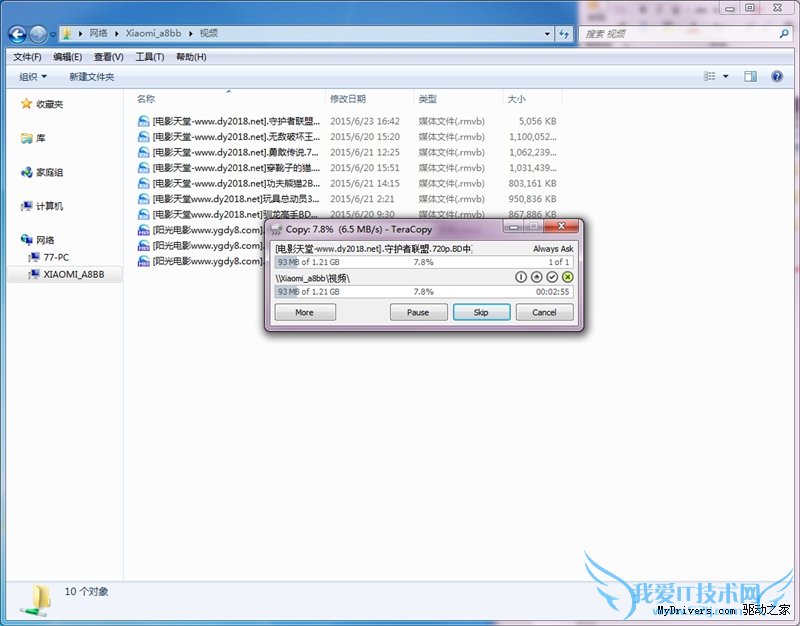800x626 pixels.
Task: Click the first 阳光电影 file icon
Action: [x=144, y=230]
